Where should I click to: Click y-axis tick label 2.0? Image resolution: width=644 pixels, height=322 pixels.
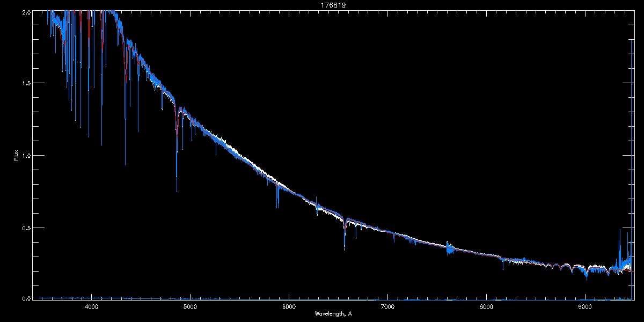[26, 11]
